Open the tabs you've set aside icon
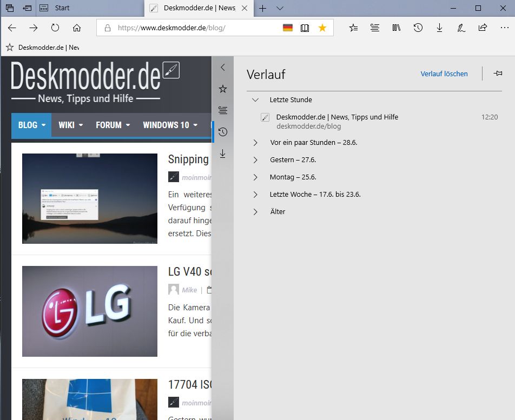The width and height of the screenshot is (515, 420). point(10,8)
